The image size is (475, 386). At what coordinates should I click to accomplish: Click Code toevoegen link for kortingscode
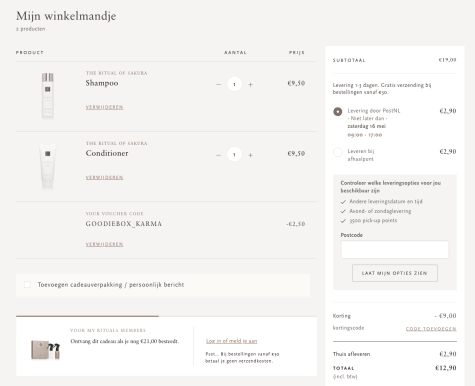pyautogui.click(x=431, y=329)
